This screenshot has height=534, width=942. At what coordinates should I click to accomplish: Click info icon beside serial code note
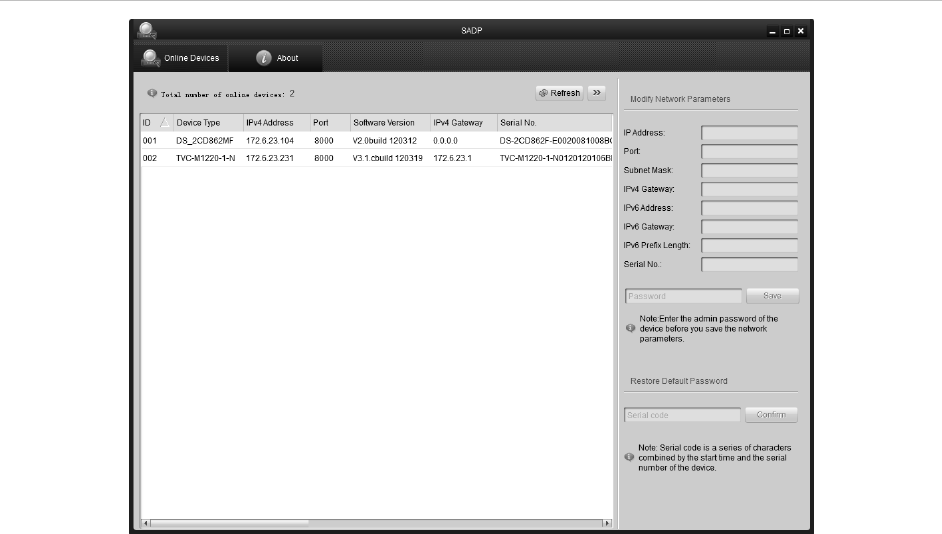click(629, 457)
